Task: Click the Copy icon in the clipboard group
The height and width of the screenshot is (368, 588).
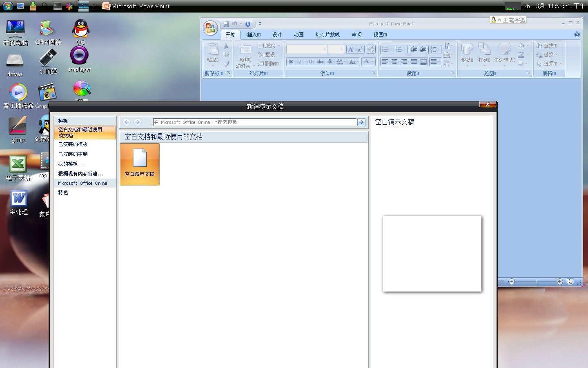Action: (x=226, y=55)
